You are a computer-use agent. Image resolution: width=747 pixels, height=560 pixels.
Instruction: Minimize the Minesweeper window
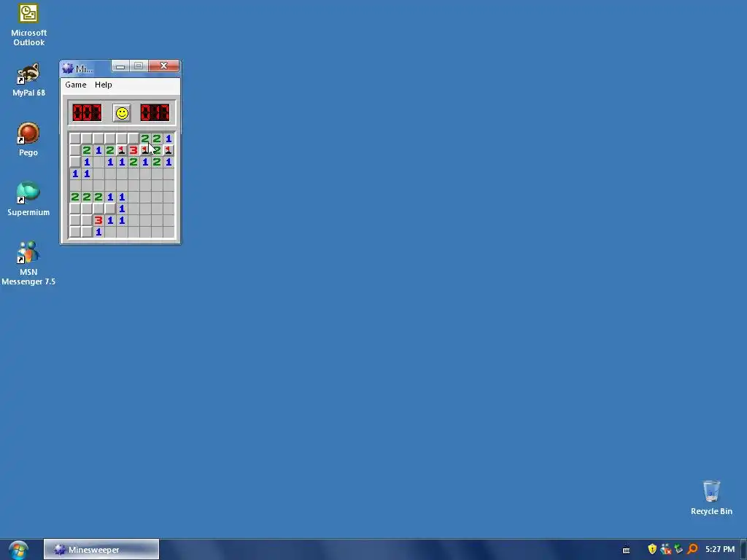coord(120,66)
